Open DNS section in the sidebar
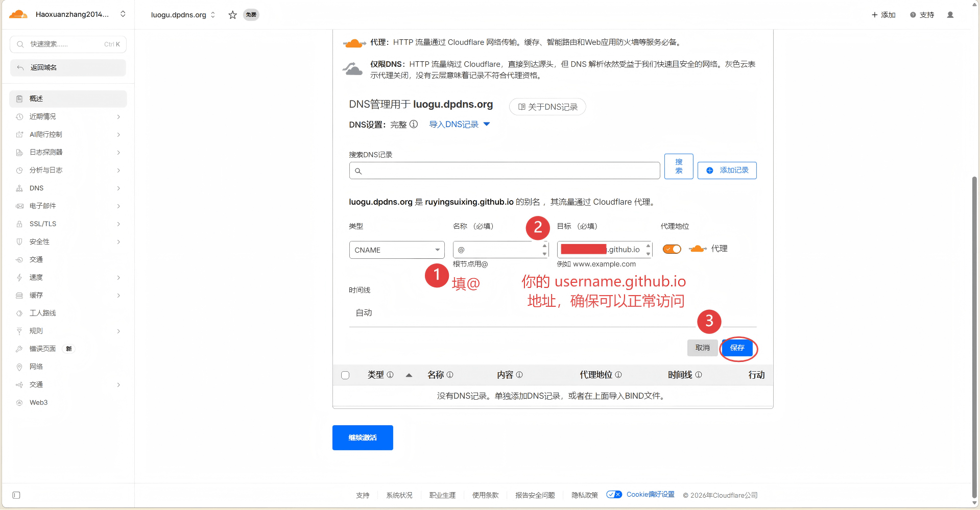The image size is (980, 510). pos(36,188)
